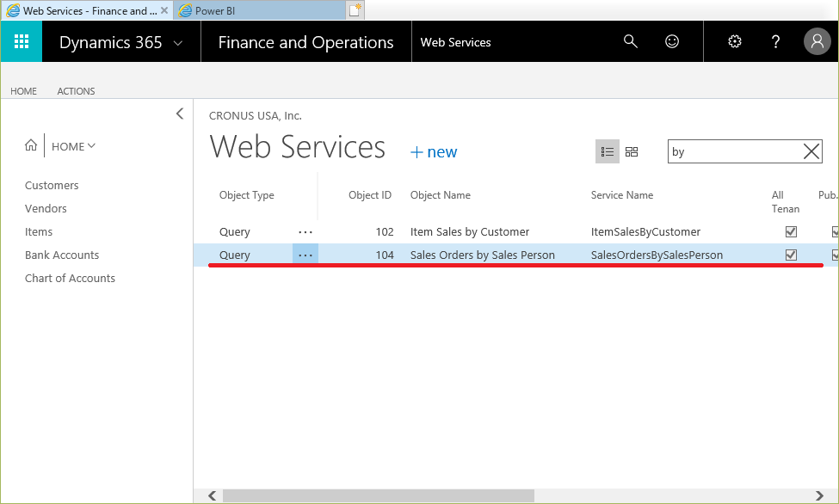Close the Web Services browser tab
839x504 pixels.
point(164,10)
